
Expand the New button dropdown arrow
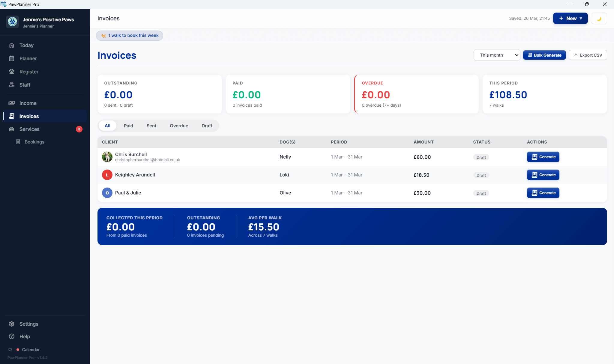click(x=581, y=18)
